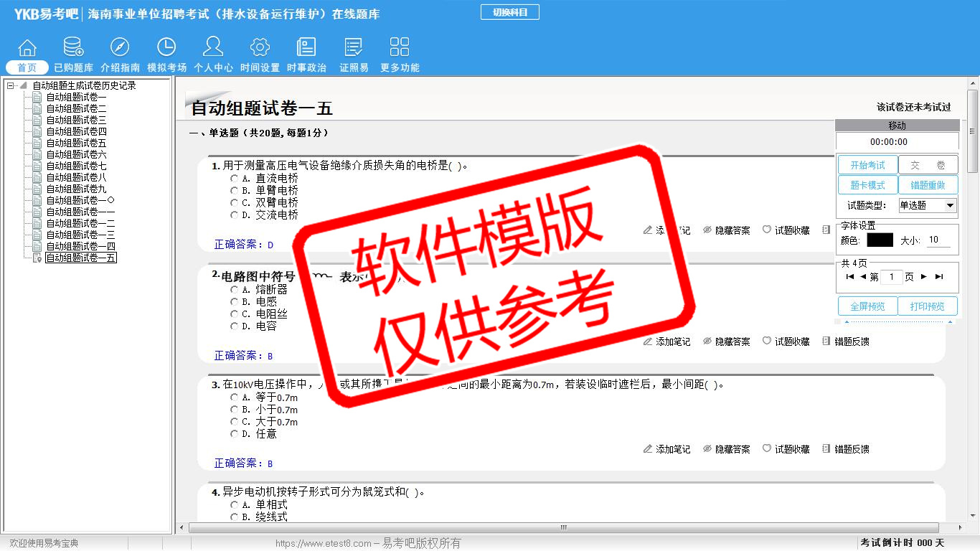Click the horizontal scrollbar left arrow

pyautogui.click(x=182, y=527)
